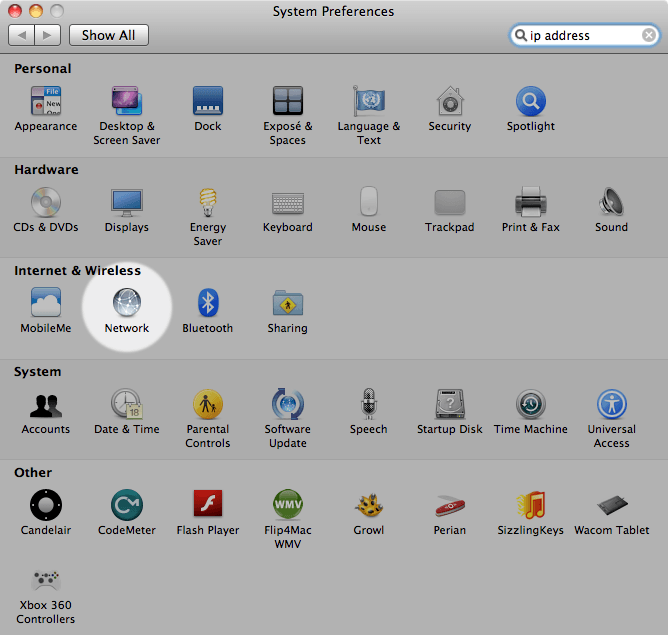Click the Show All button
The width and height of the screenshot is (668, 635).
[x=109, y=35]
